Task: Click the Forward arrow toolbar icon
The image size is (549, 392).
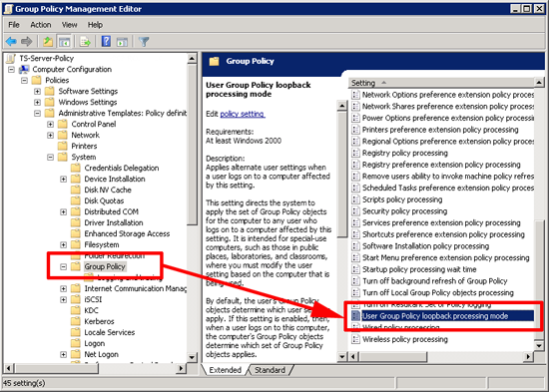Action: (x=27, y=42)
